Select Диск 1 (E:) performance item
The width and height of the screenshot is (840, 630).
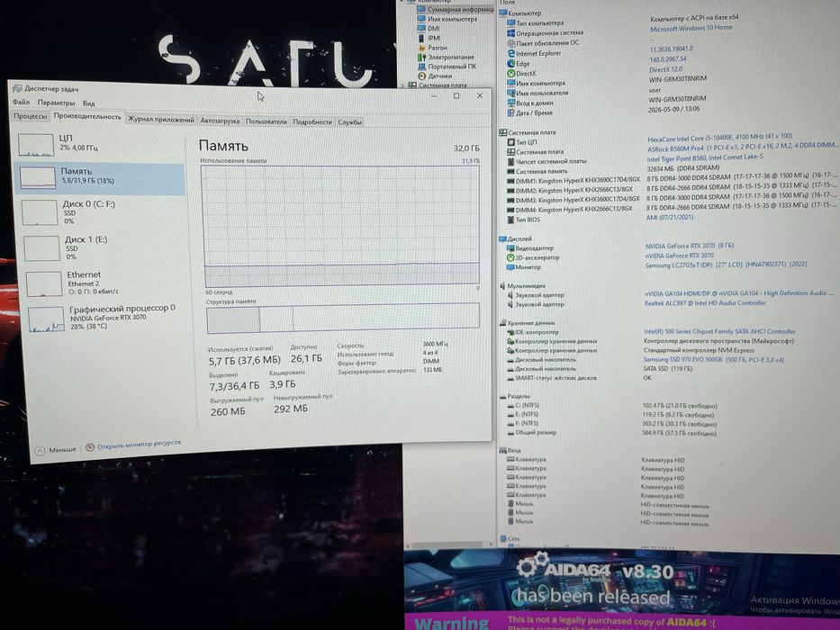point(103,248)
